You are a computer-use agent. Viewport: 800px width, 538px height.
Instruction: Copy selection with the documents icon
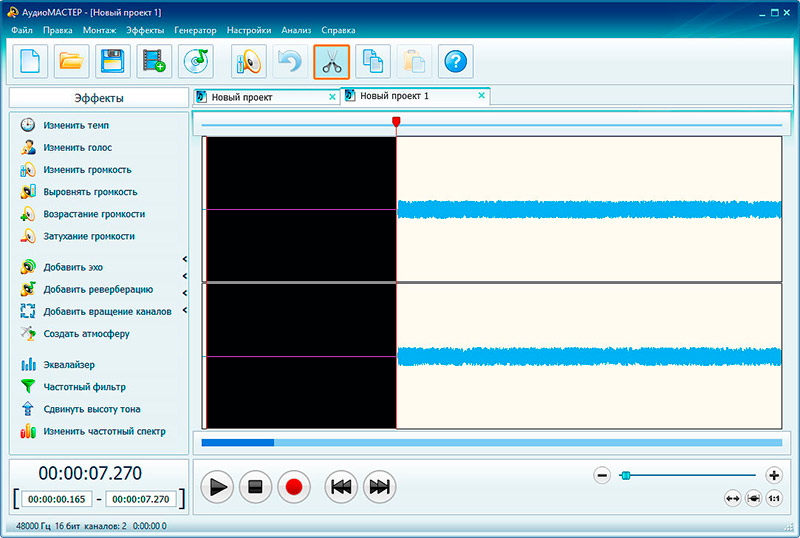point(373,61)
